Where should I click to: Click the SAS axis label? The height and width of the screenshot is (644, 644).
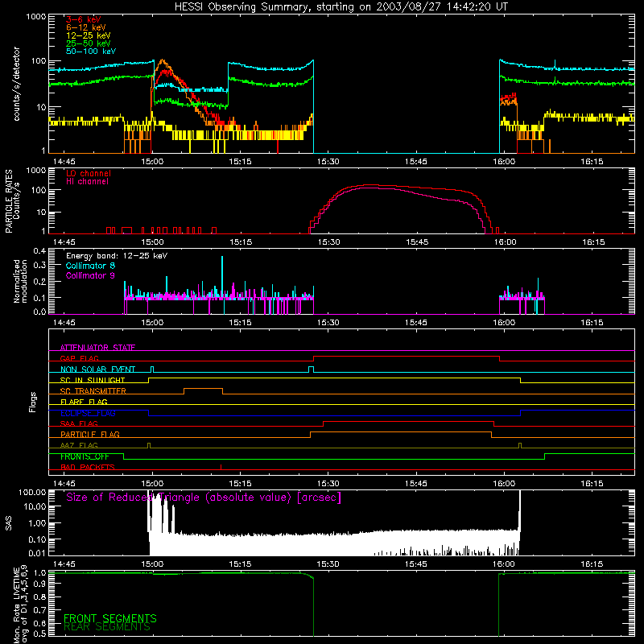[9, 524]
